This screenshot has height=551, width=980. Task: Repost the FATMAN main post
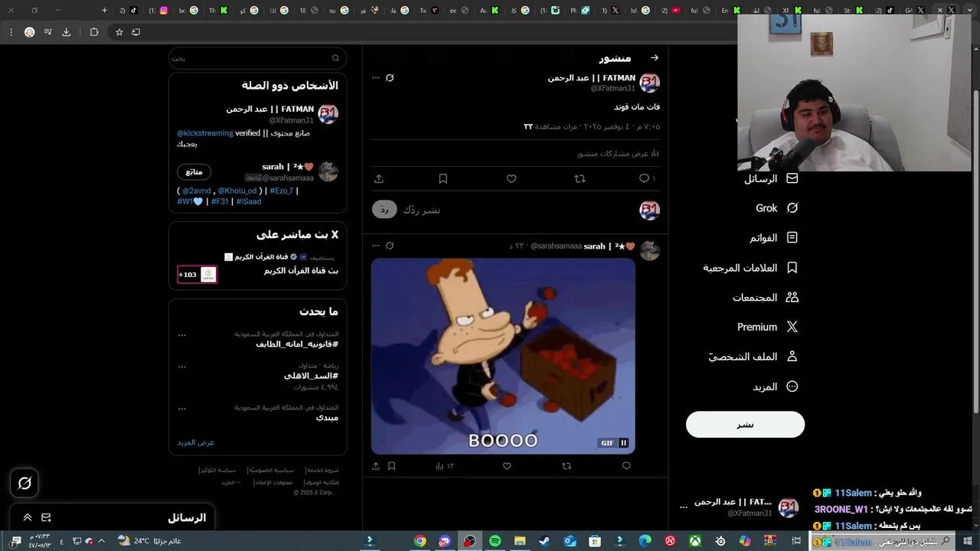coord(580,178)
